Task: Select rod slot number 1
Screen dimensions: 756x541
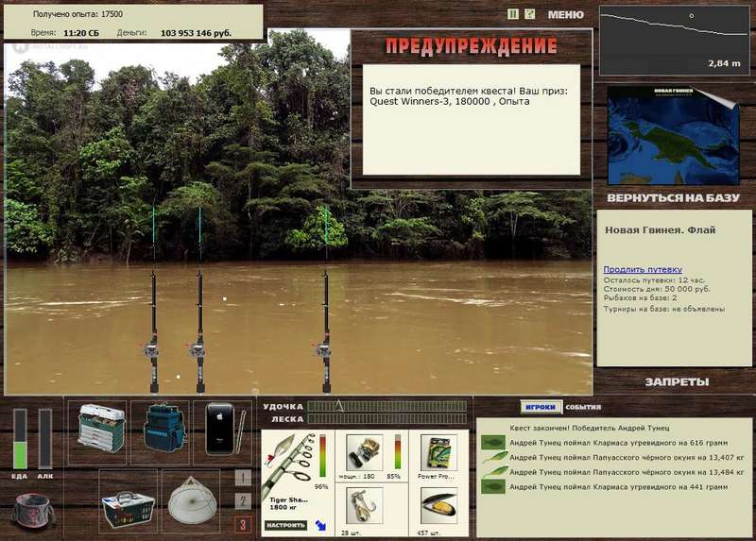Action: (x=243, y=478)
